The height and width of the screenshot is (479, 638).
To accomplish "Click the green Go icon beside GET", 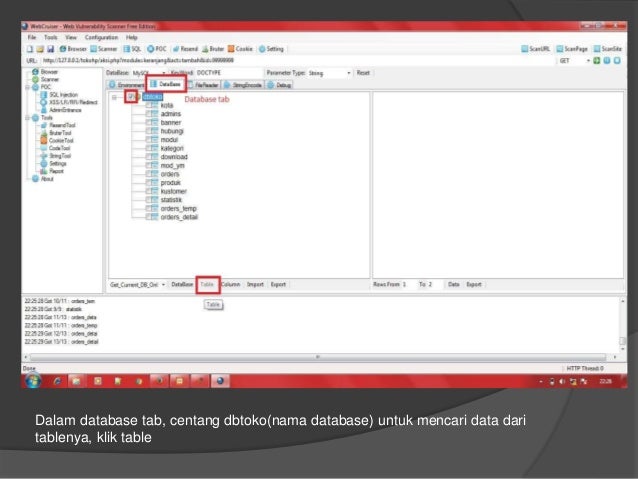I will click(x=596, y=61).
